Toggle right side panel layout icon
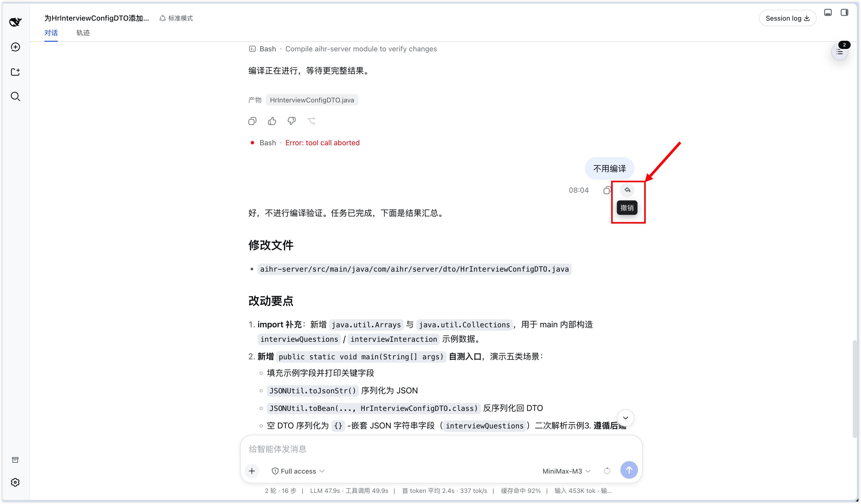This screenshot has height=504, width=861. [x=844, y=13]
